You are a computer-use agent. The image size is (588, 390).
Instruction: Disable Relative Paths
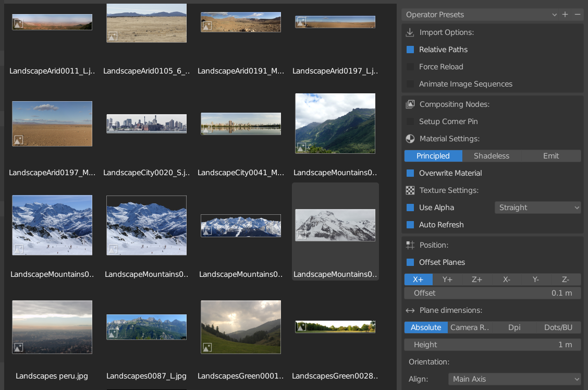coord(410,49)
